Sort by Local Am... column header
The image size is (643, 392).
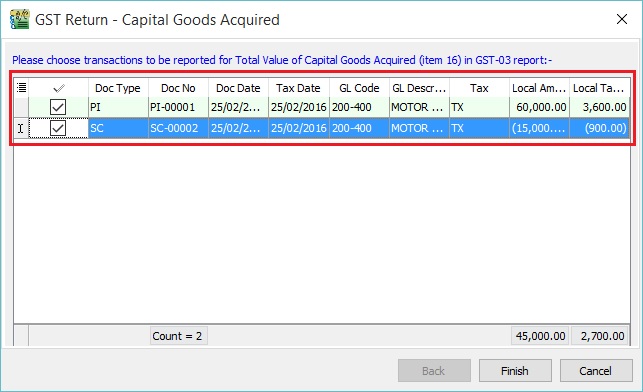pos(539,88)
